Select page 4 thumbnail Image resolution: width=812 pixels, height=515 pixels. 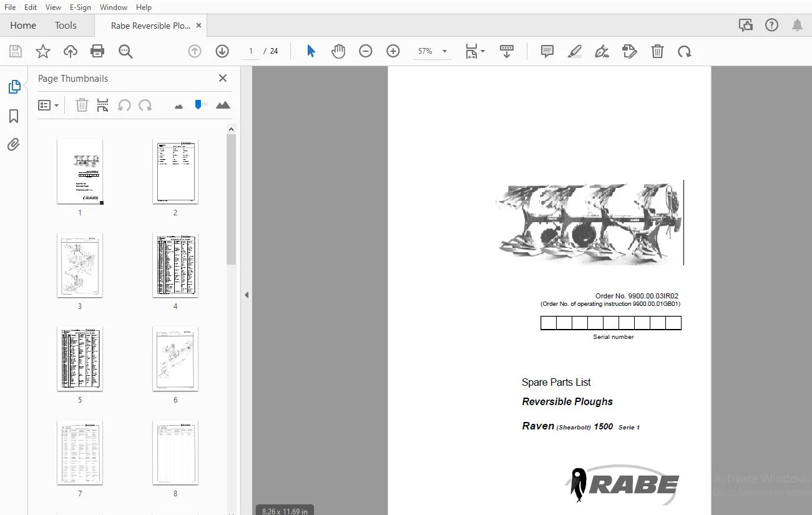(175, 265)
